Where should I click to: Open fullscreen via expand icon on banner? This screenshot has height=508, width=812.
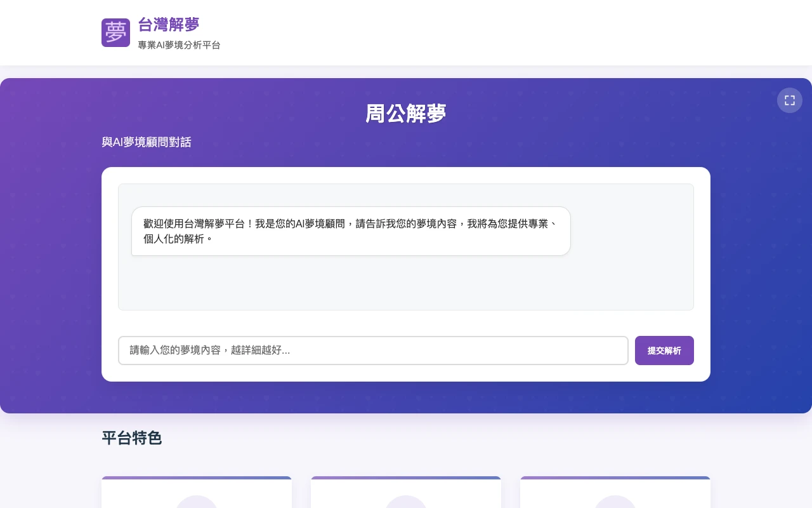pyautogui.click(x=789, y=100)
